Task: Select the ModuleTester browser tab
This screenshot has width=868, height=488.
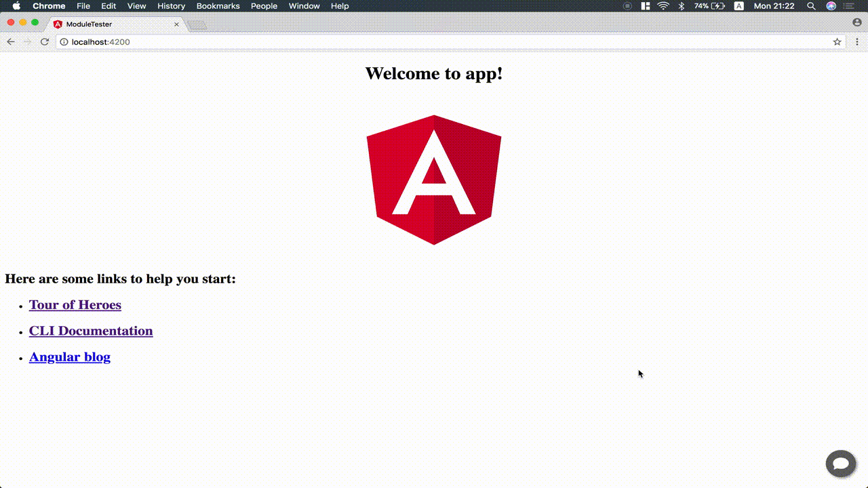Action: point(115,24)
